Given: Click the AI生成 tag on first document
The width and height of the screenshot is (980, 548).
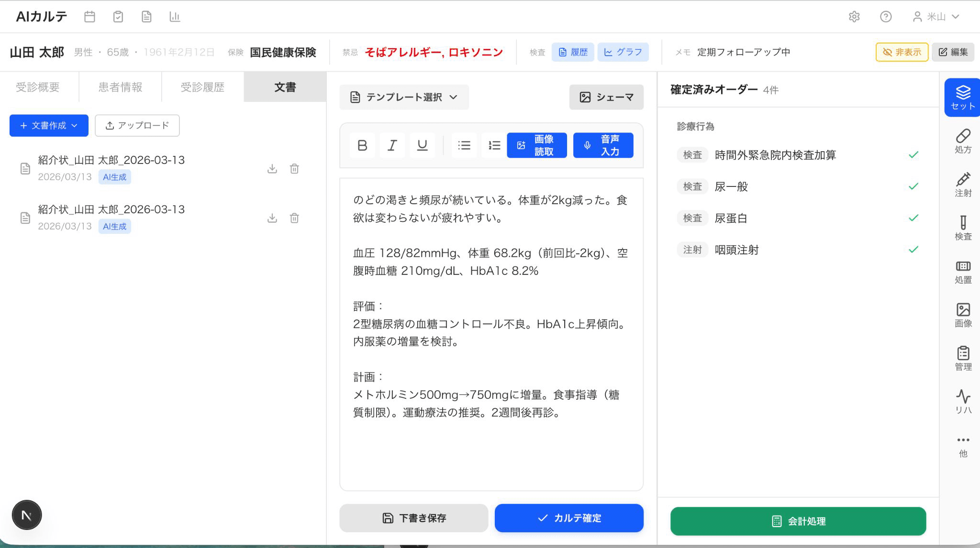Looking at the screenshot, I should (115, 177).
